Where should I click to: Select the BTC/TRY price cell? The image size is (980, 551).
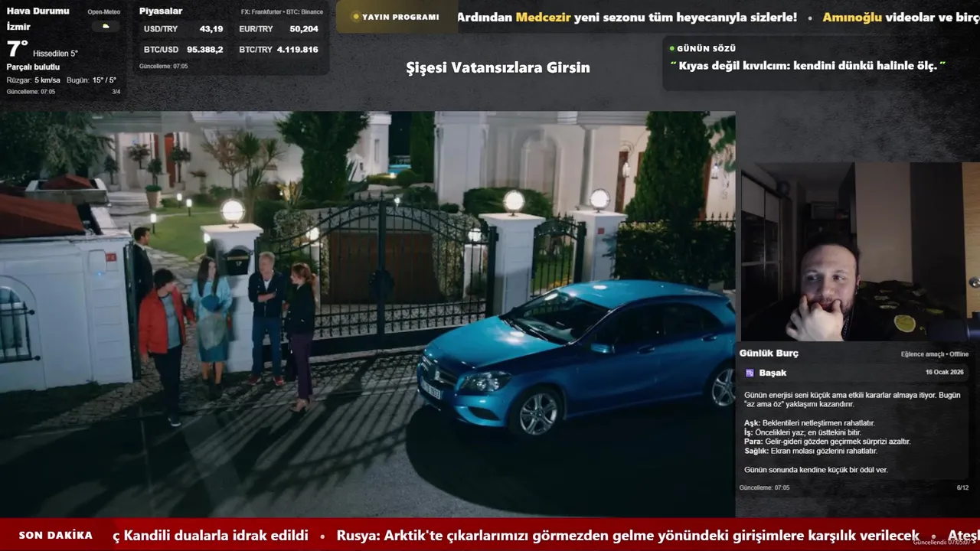click(279, 50)
